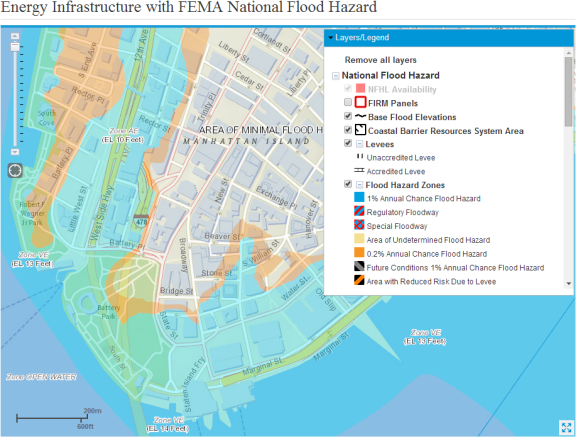Click the Unaccredited Levee symbol
Screen dimensions: 576x437
pyautogui.click(x=360, y=156)
